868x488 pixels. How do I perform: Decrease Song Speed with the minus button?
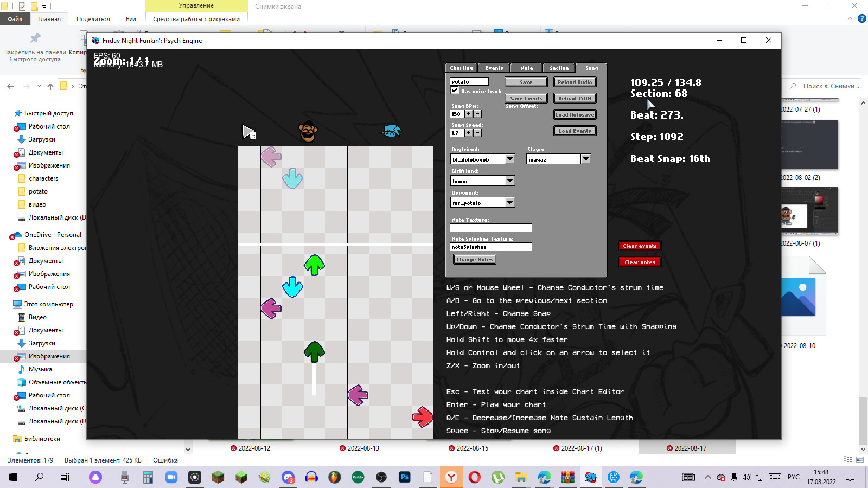pyautogui.click(x=477, y=133)
